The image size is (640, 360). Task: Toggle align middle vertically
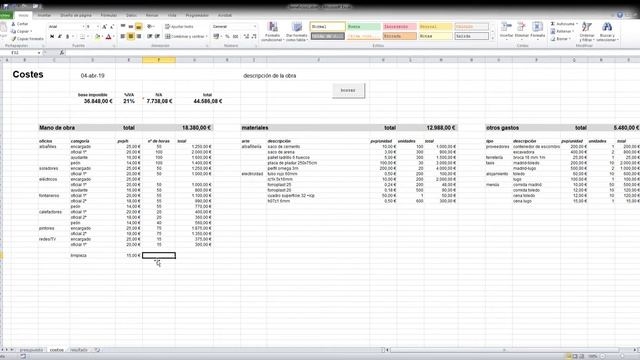(x=131, y=27)
